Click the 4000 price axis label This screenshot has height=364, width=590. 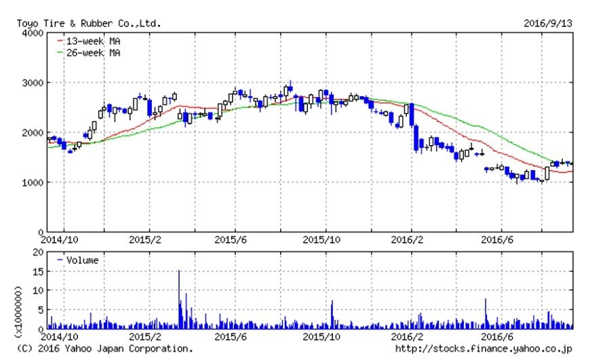33,33
